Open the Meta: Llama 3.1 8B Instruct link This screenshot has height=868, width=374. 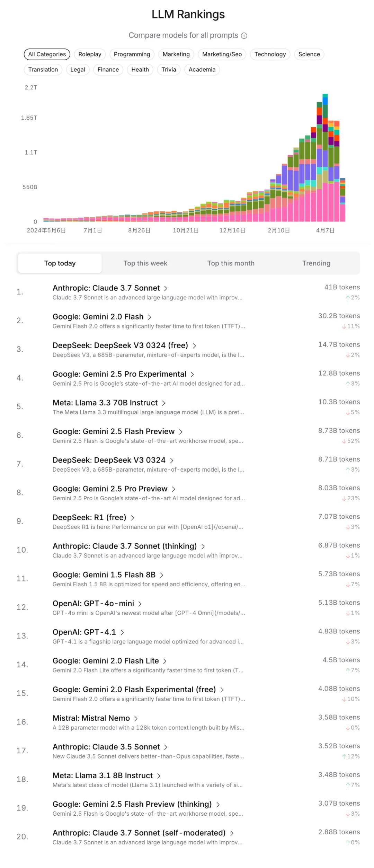(x=103, y=775)
